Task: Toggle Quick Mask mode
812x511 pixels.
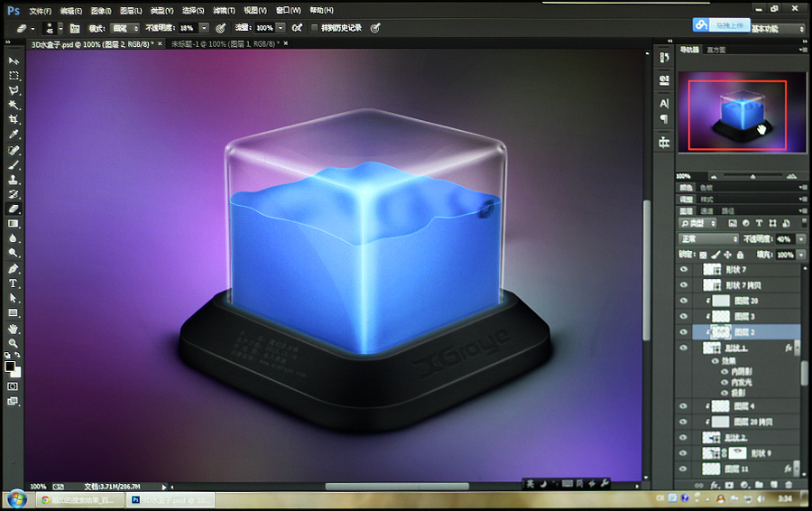Action: [13, 386]
